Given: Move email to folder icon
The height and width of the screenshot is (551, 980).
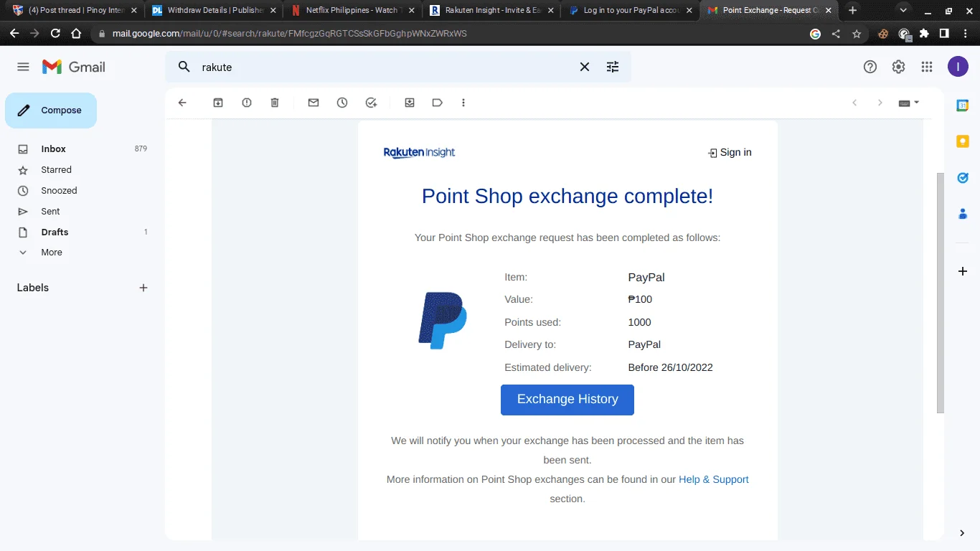Looking at the screenshot, I should tap(410, 103).
